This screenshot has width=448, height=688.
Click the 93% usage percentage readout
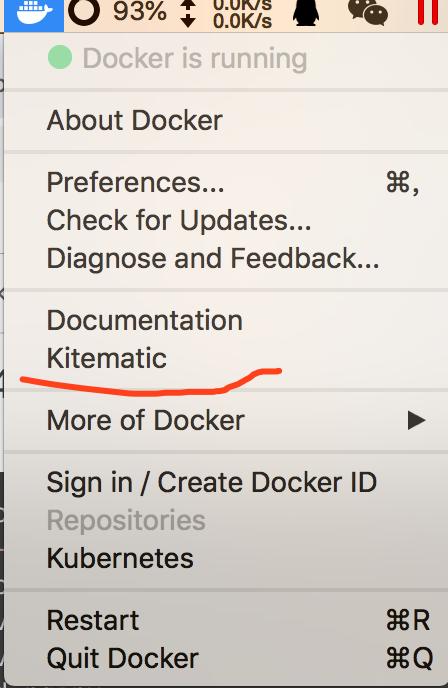[140, 11]
